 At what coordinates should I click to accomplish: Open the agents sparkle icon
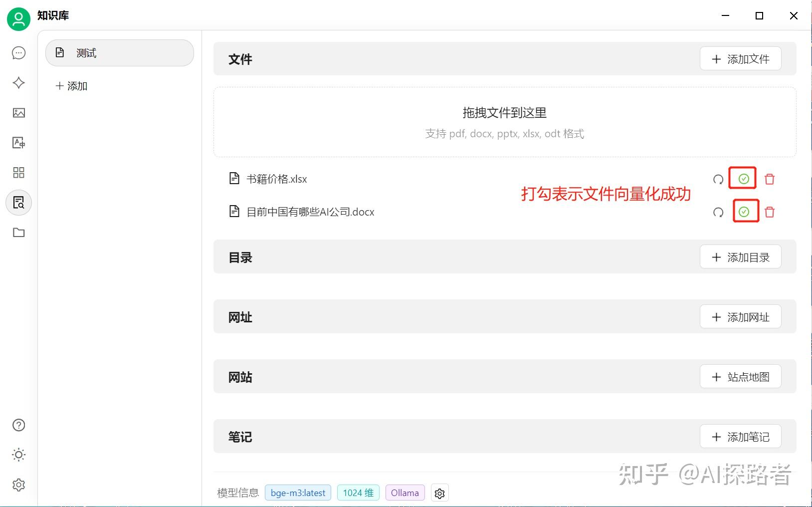[19, 83]
